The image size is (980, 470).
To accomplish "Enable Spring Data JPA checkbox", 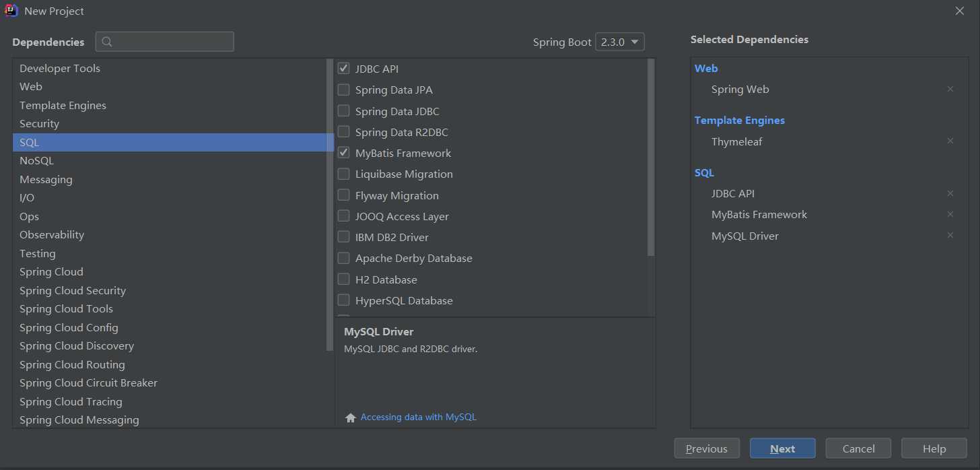I will [343, 90].
